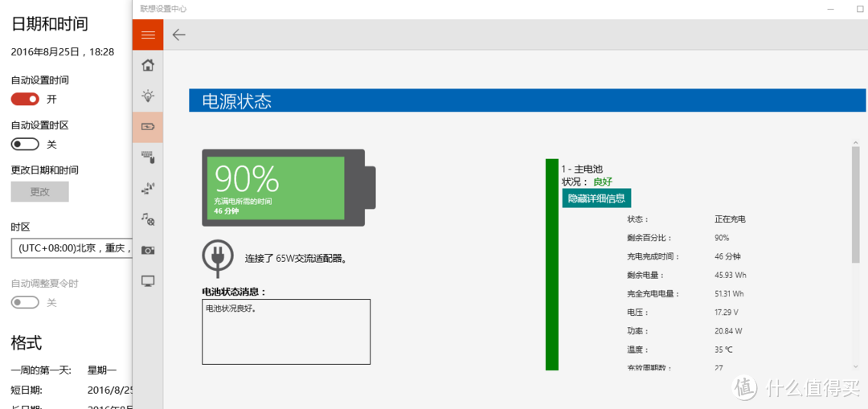This screenshot has height=409, width=868.
Task: Click 隐藏详细信息 to hide battery details
Action: pyautogui.click(x=596, y=198)
